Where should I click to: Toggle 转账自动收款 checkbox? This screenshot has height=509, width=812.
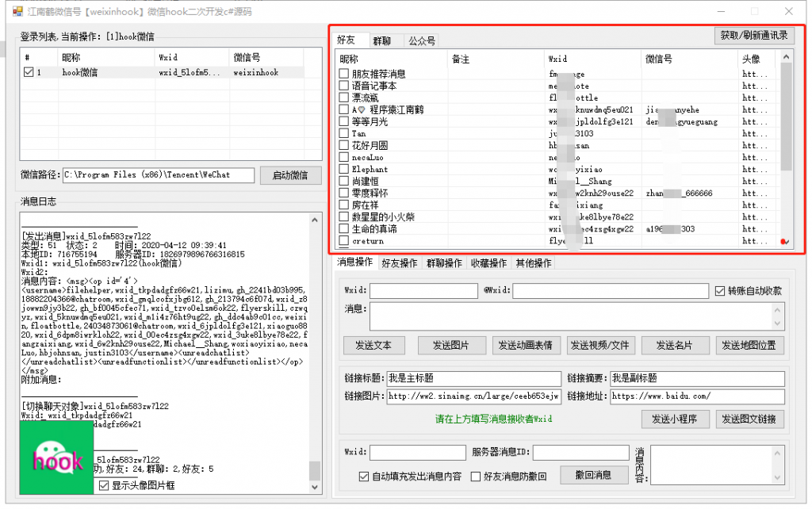tap(720, 291)
